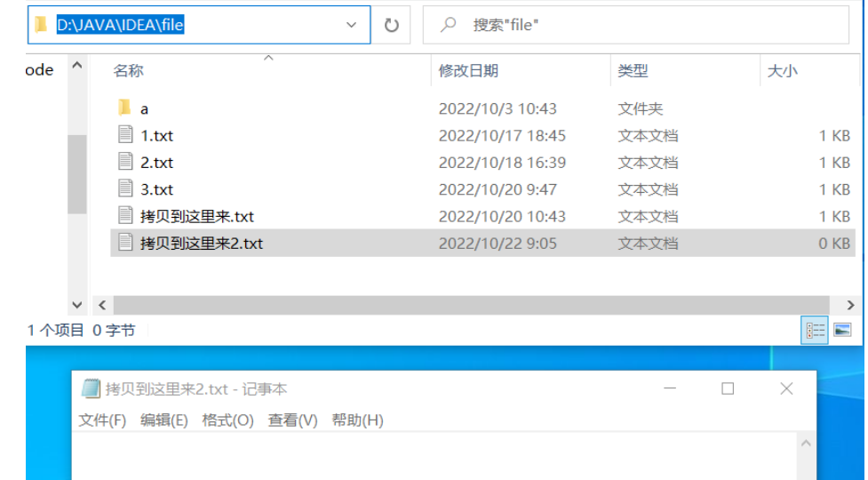Click the Notepad title 拷贝到这里来2.txt - 记事本
Image resolution: width=868 pixels, height=480 pixels.
pos(196,389)
